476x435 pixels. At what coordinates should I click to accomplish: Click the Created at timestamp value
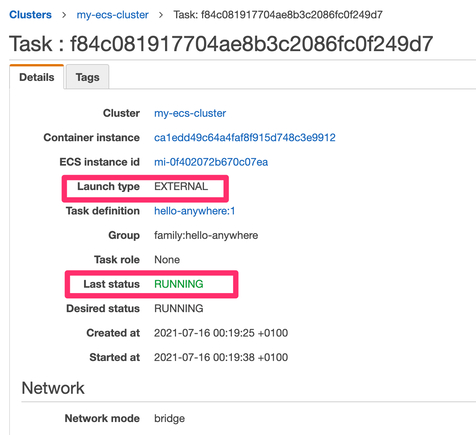click(221, 333)
